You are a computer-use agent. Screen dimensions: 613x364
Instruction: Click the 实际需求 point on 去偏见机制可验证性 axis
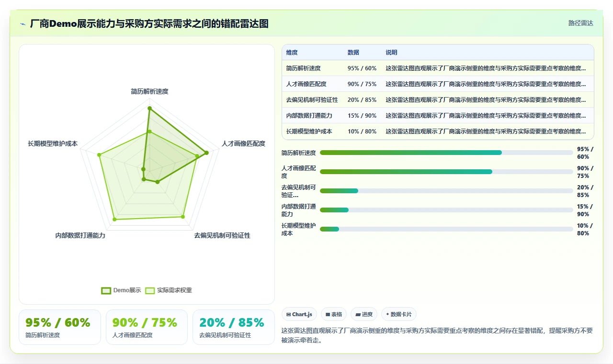[x=182, y=217]
